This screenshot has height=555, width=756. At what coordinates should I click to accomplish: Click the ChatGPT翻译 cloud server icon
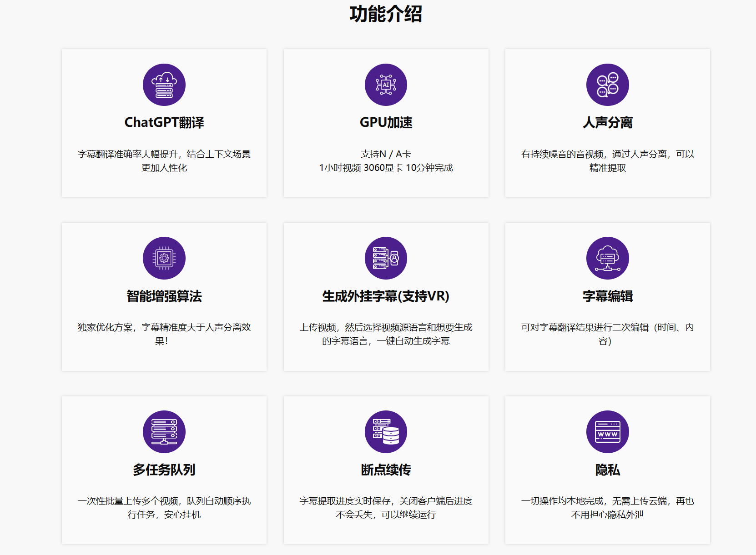[164, 85]
